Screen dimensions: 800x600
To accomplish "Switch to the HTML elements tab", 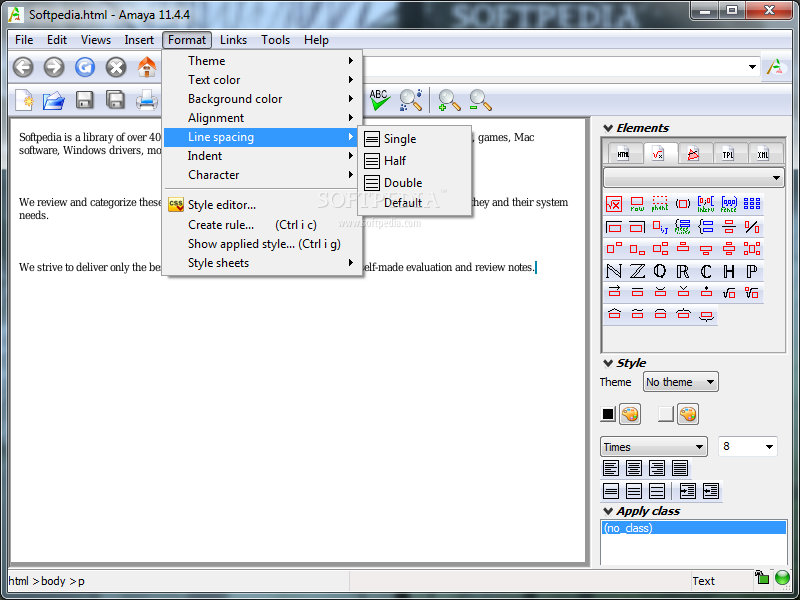I will pyautogui.click(x=623, y=154).
